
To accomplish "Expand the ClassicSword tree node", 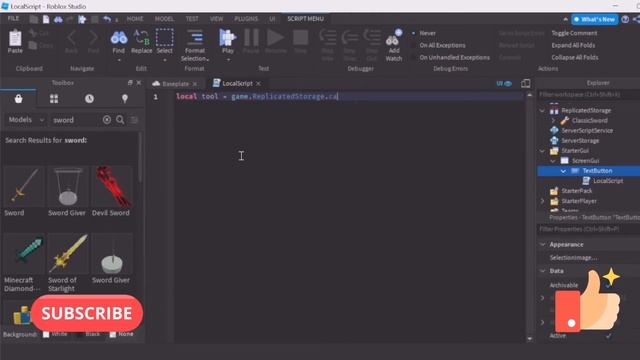I will point(553,121).
